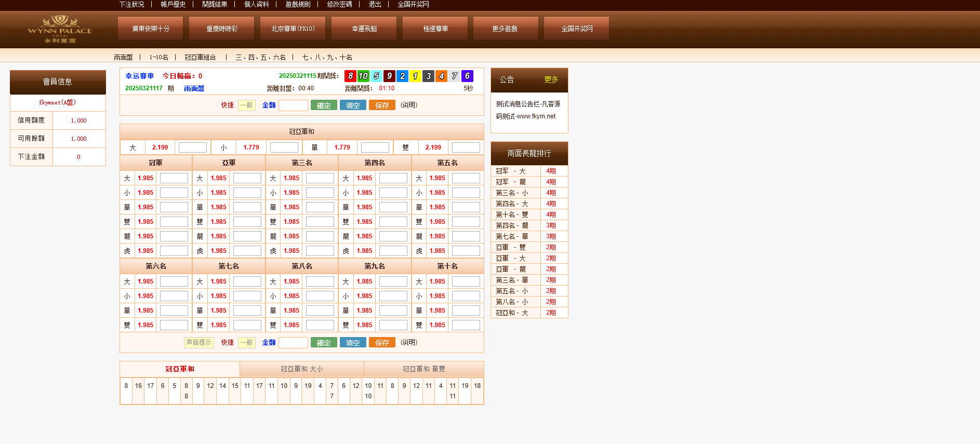Open the 更多遊戲 games menu
The height and width of the screenshot is (444, 980).
505,29
